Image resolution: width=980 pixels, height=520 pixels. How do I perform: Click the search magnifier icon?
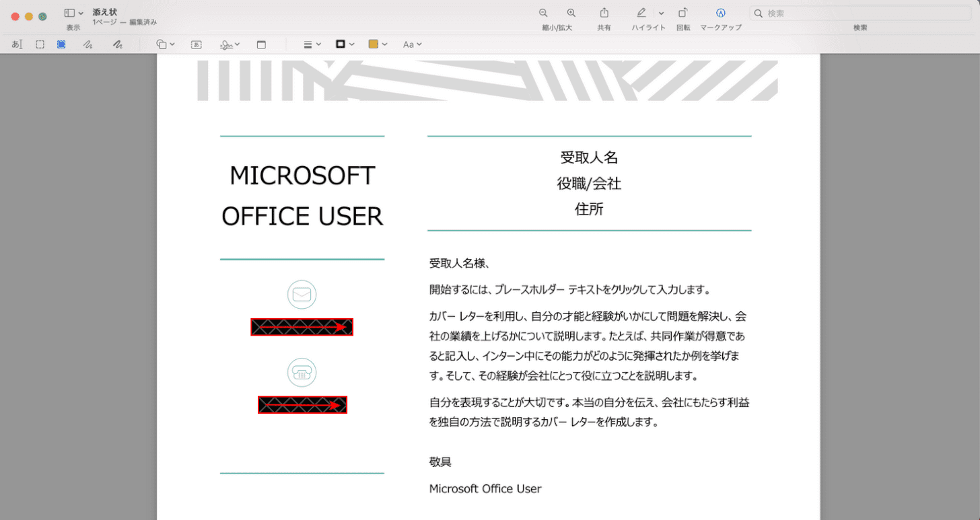click(x=759, y=13)
